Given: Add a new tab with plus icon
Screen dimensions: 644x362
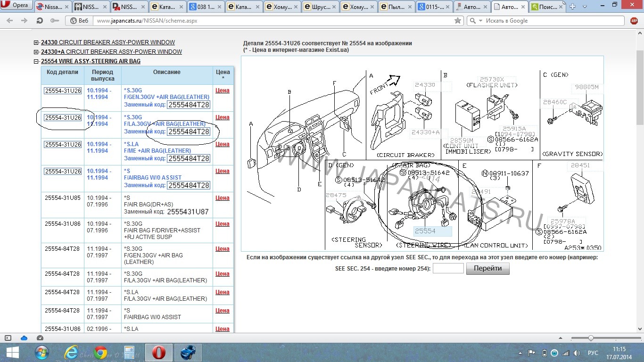Looking at the screenshot, I should [573, 6].
